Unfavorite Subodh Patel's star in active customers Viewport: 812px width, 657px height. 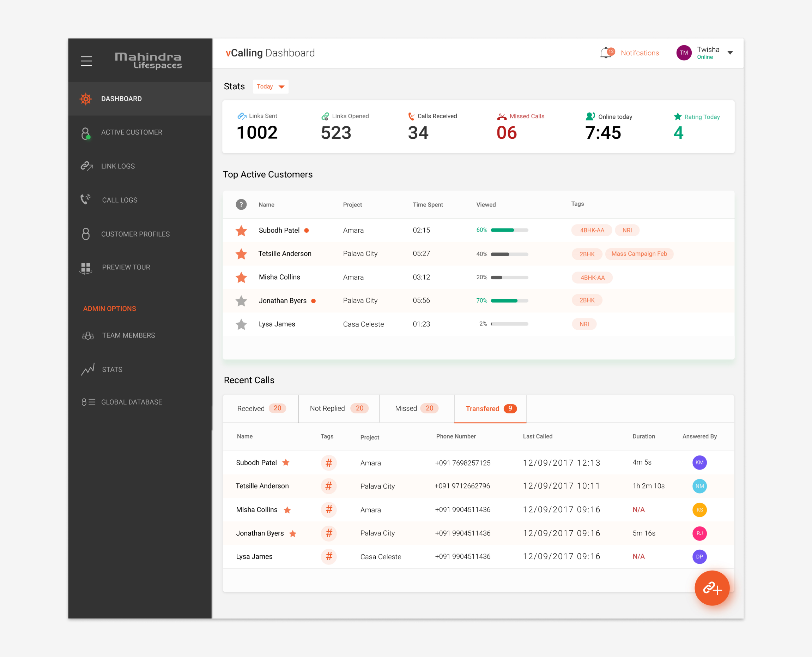tap(241, 231)
